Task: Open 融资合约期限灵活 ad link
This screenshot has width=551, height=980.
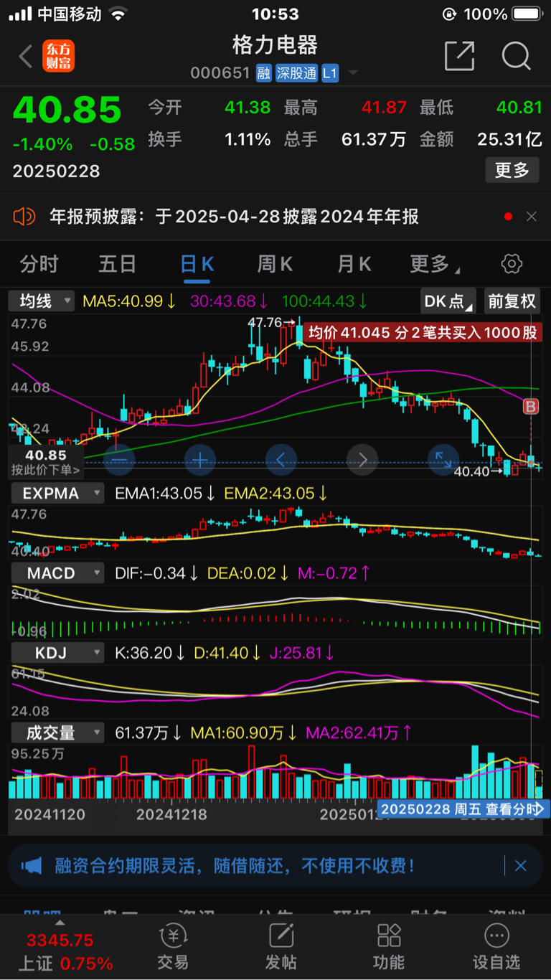Action: 235,866
